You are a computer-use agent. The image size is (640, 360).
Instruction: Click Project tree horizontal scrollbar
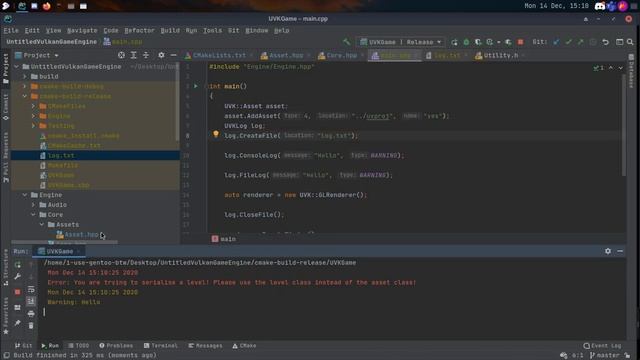[x=64, y=242]
